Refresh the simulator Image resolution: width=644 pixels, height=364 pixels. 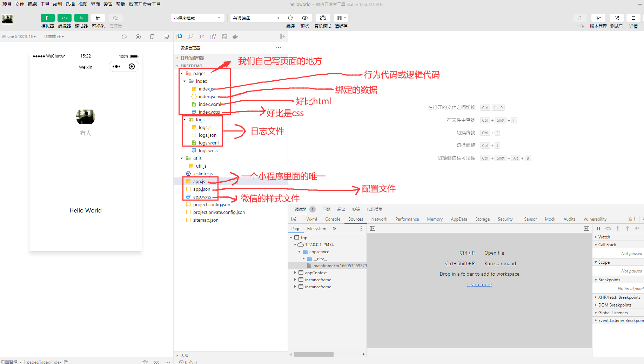click(124, 37)
